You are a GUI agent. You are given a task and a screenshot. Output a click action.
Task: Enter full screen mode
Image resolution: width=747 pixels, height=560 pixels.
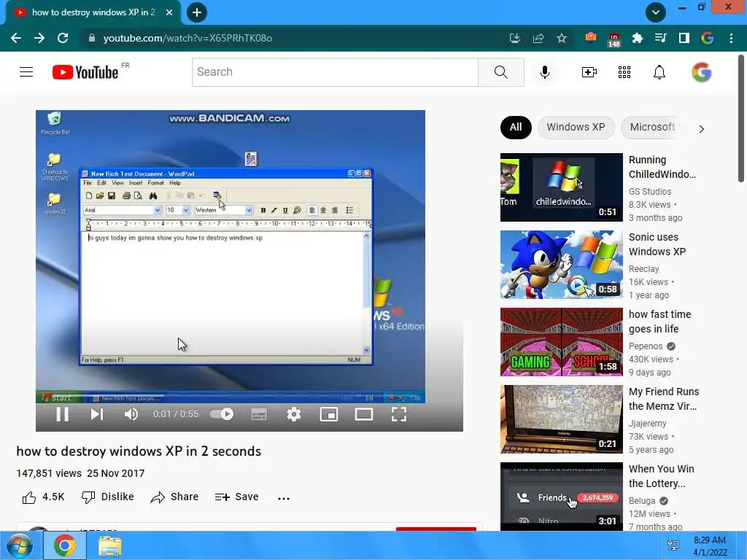tap(399, 414)
